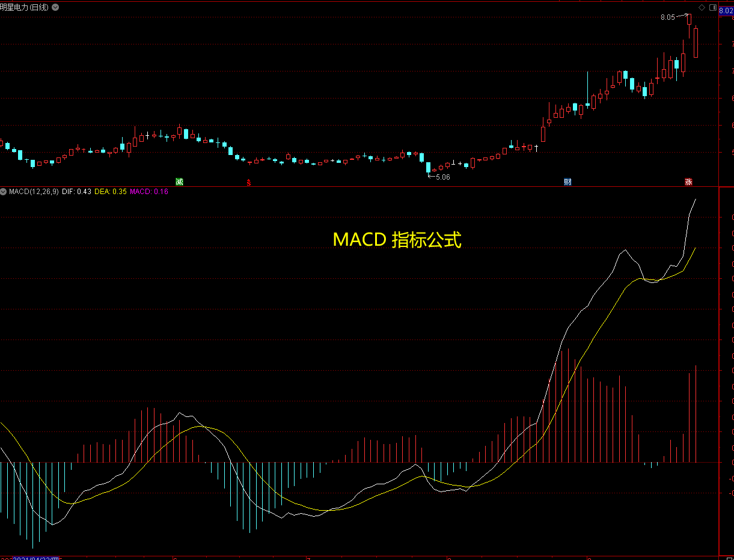Click the yellow MACD 指标公式 text

pos(398,239)
